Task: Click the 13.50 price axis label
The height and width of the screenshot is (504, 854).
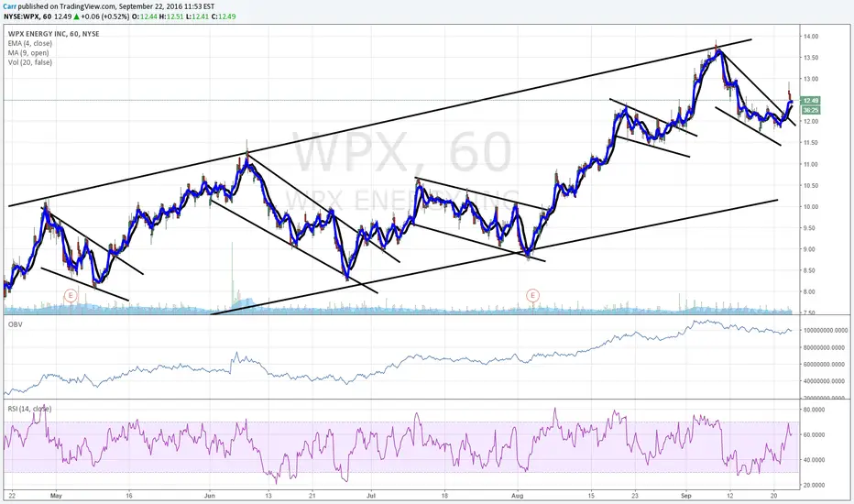Action: click(810, 58)
